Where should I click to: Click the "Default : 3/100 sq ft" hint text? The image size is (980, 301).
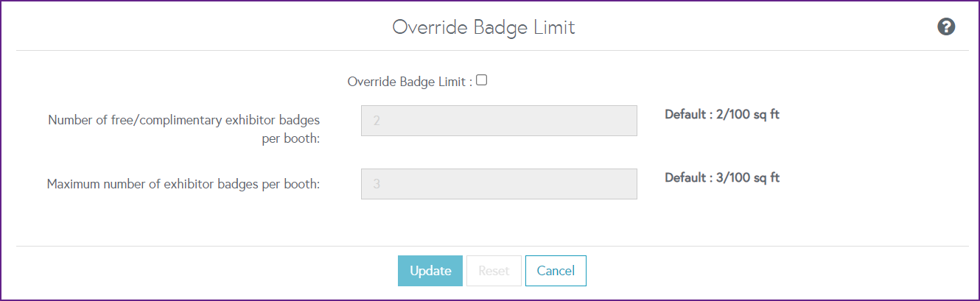click(x=722, y=177)
